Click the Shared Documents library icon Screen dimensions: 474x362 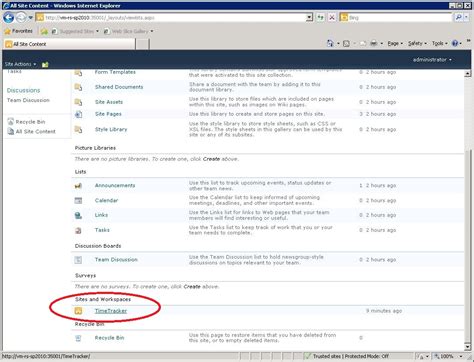click(x=78, y=87)
